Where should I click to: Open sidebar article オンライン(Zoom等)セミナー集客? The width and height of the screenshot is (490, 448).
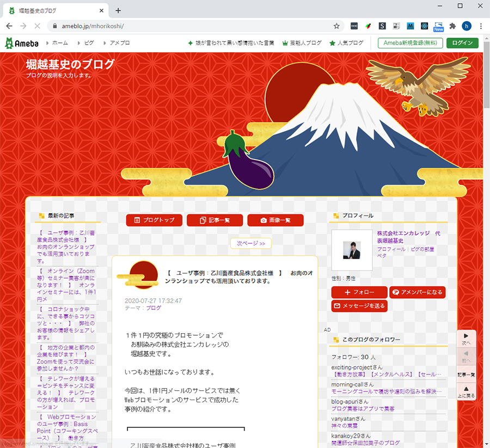pyautogui.click(x=66, y=285)
